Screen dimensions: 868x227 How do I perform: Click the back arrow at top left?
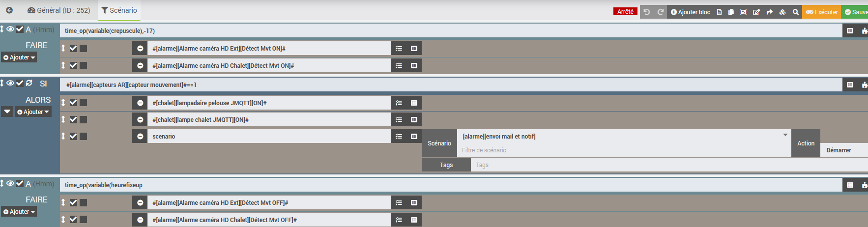click(x=9, y=10)
